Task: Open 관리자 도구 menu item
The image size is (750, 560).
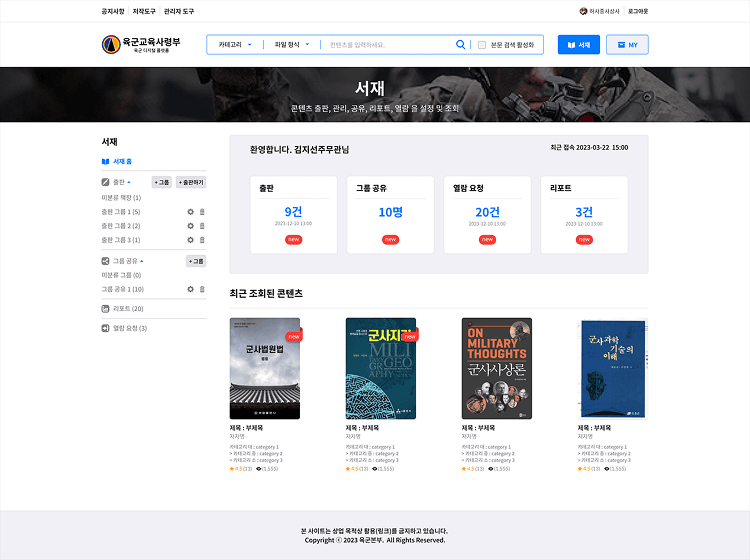Action: (179, 11)
